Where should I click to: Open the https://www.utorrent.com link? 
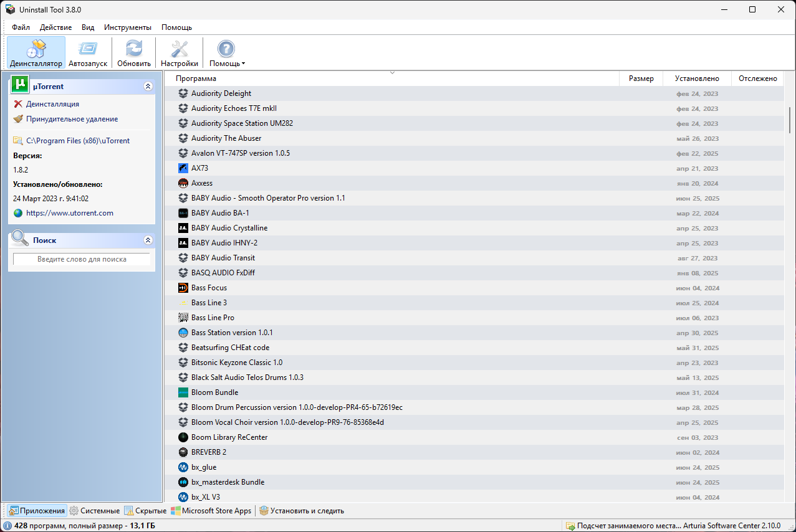(70, 213)
